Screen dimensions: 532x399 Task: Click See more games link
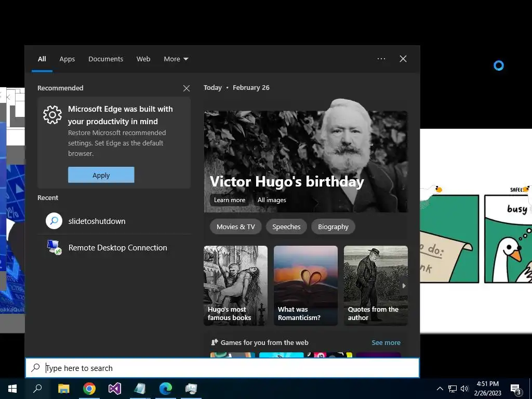(386, 343)
